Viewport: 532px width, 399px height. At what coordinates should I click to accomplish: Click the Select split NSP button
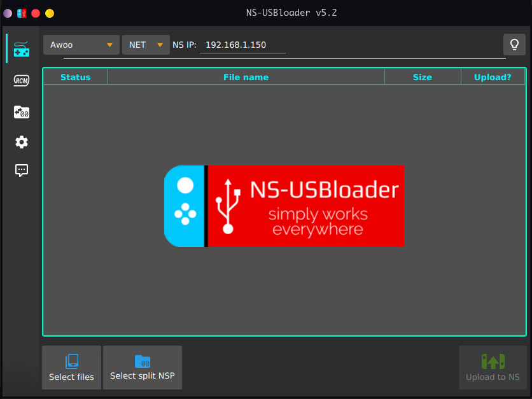[143, 368]
